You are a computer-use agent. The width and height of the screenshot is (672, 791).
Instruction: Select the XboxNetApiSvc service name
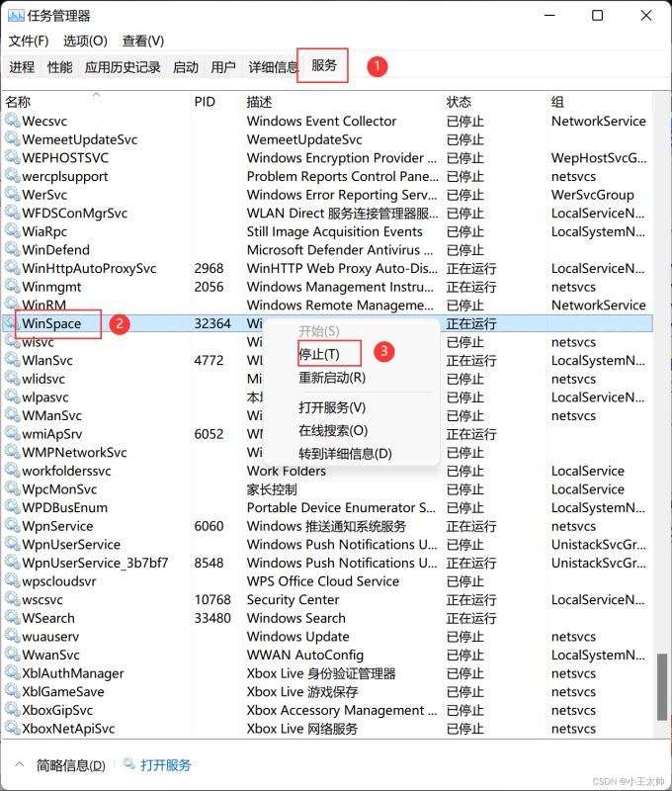pyautogui.click(x=68, y=729)
